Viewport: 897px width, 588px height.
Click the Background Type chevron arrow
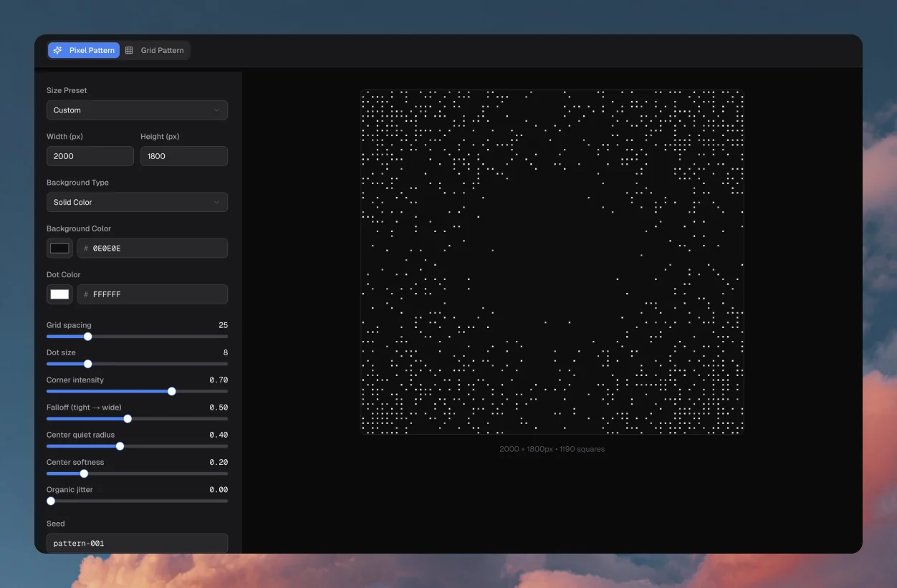pyautogui.click(x=216, y=202)
